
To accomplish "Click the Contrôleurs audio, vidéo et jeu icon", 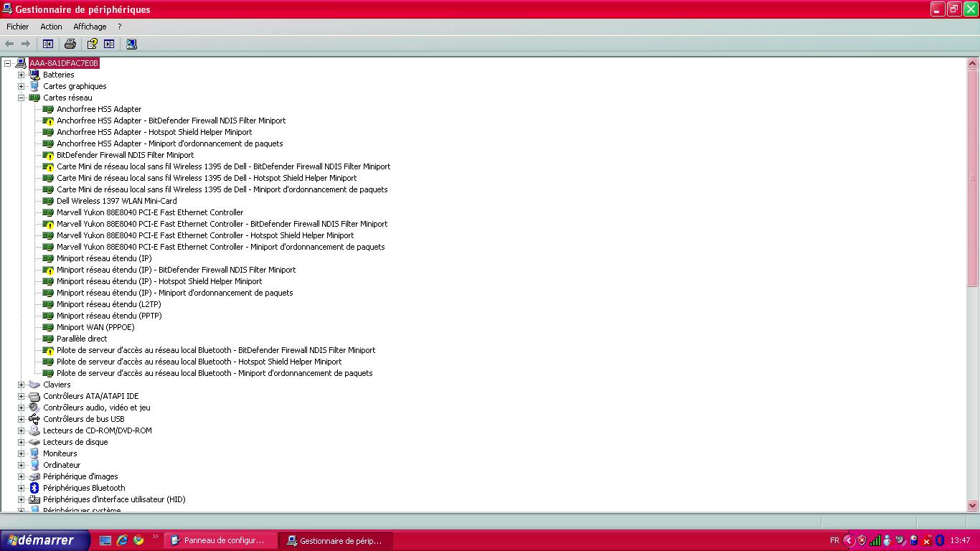I will coord(34,408).
